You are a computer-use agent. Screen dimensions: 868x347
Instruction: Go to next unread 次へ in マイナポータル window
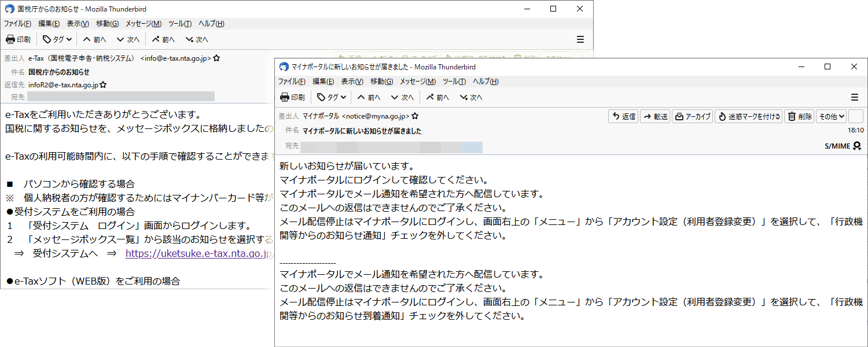tap(471, 97)
